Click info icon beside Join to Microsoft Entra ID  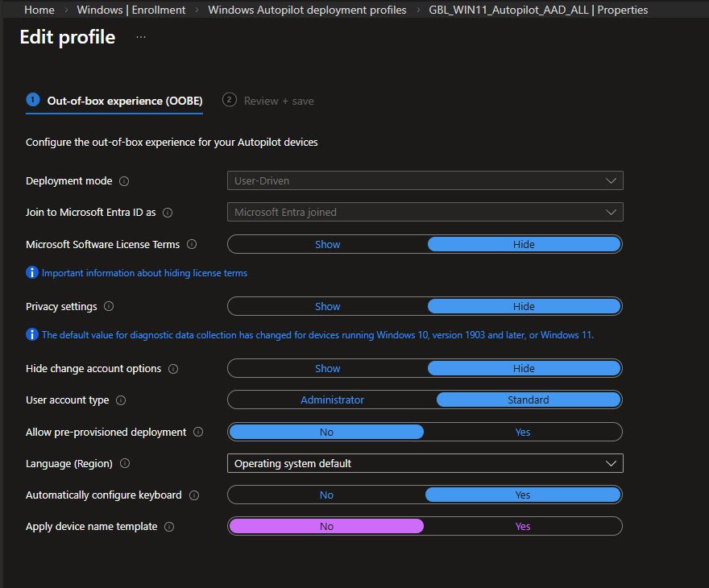pos(168,213)
